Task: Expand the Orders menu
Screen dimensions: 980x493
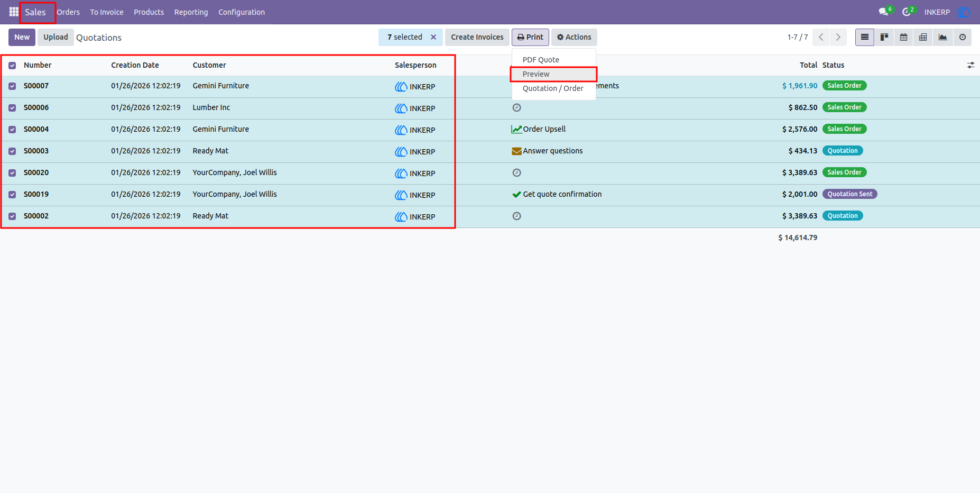Action: 68,12
